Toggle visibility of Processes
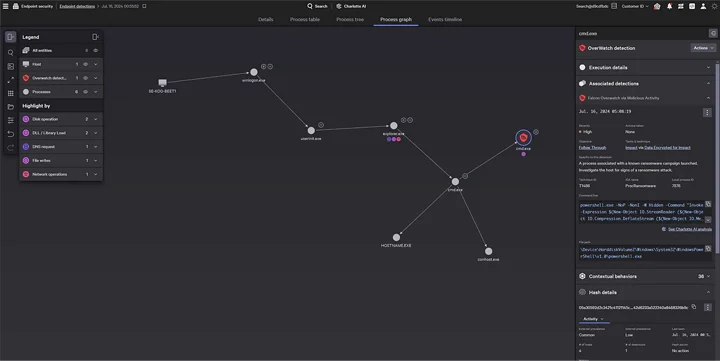Viewport: 720px width, 361px height. (85, 92)
